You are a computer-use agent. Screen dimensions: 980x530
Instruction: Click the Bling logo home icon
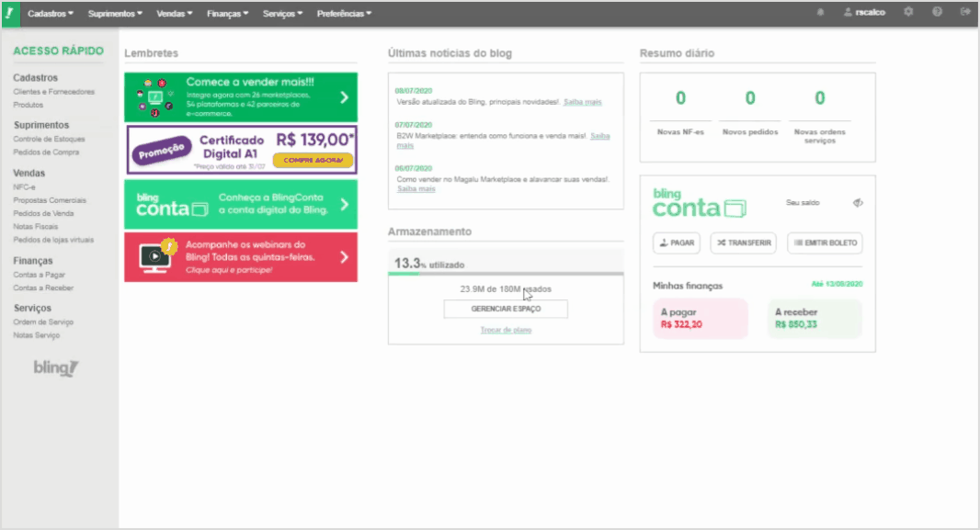pyautogui.click(x=11, y=13)
